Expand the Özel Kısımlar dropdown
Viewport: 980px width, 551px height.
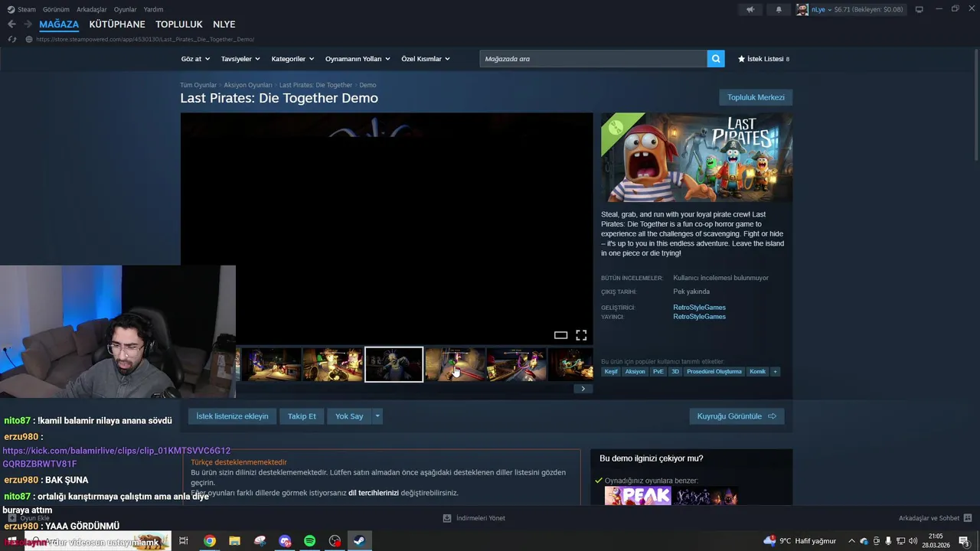[x=426, y=59]
